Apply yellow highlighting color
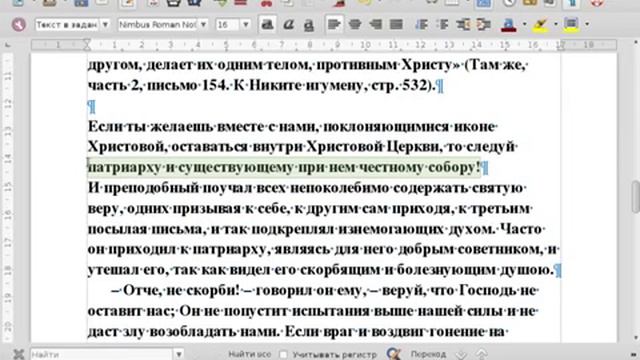 coord(540,24)
